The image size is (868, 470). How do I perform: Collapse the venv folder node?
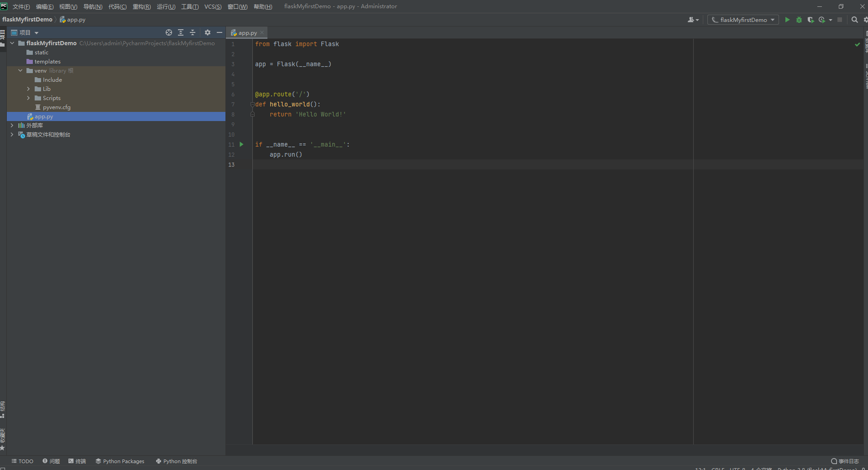[x=21, y=70]
